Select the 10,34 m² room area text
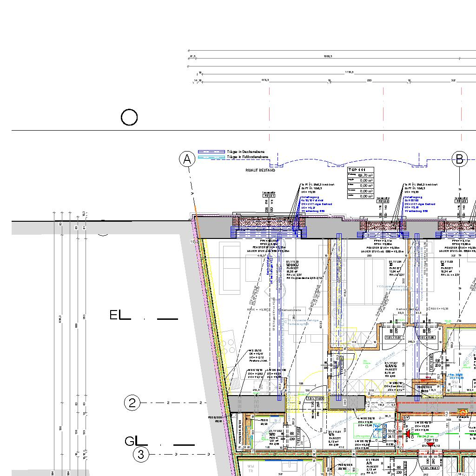This screenshot has height=476, width=476. (x=446, y=271)
